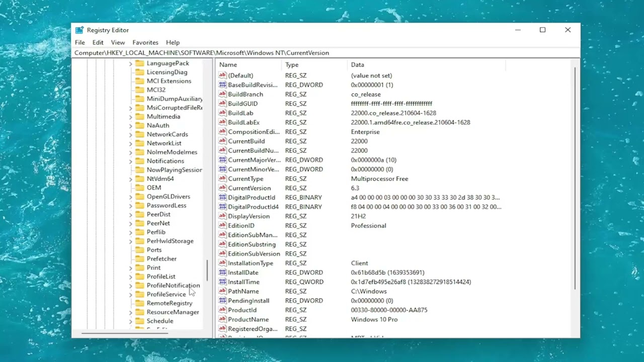Click the 'Professional' data value

(x=368, y=226)
